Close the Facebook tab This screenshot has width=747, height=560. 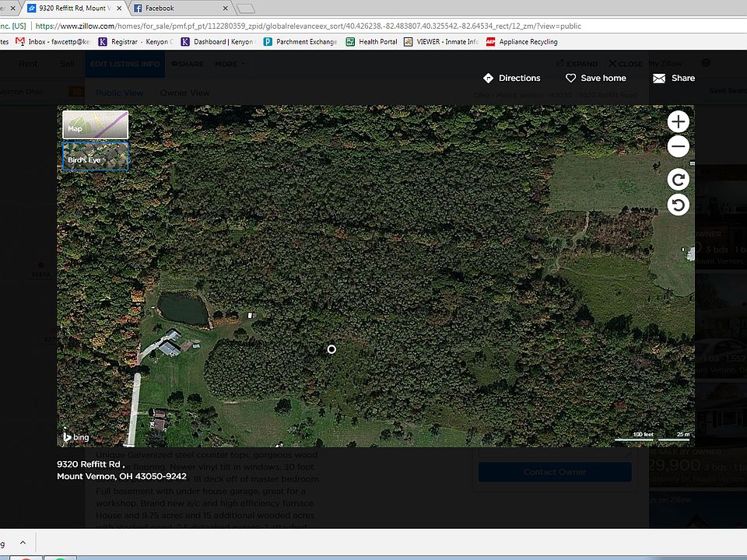(226, 8)
